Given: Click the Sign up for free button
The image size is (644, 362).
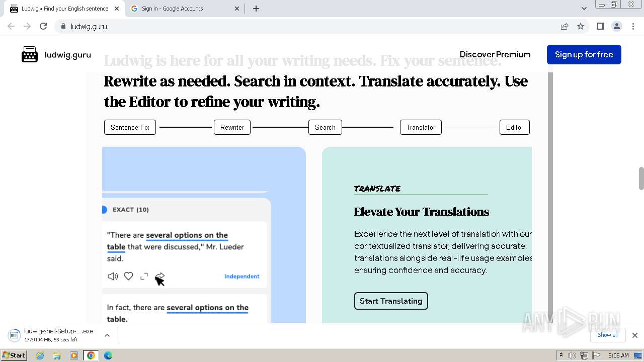Looking at the screenshot, I should click(584, 54).
